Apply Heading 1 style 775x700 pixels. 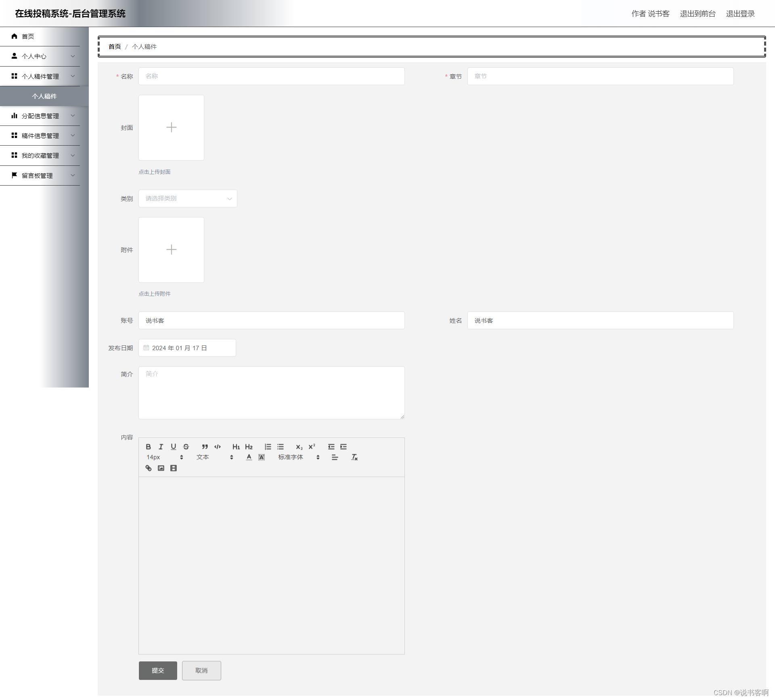click(236, 447)
